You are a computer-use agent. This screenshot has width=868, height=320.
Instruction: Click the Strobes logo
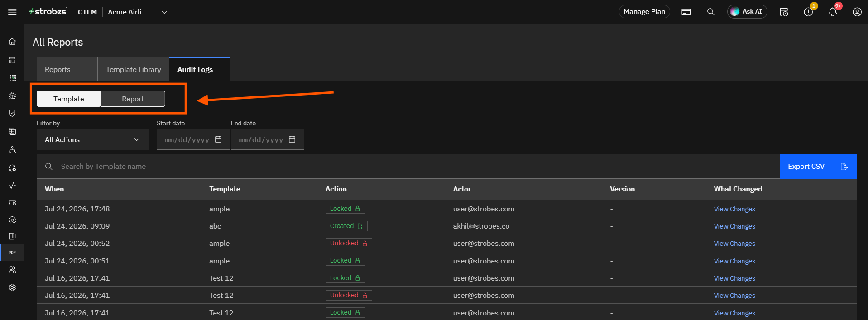(x=48, y=12)
